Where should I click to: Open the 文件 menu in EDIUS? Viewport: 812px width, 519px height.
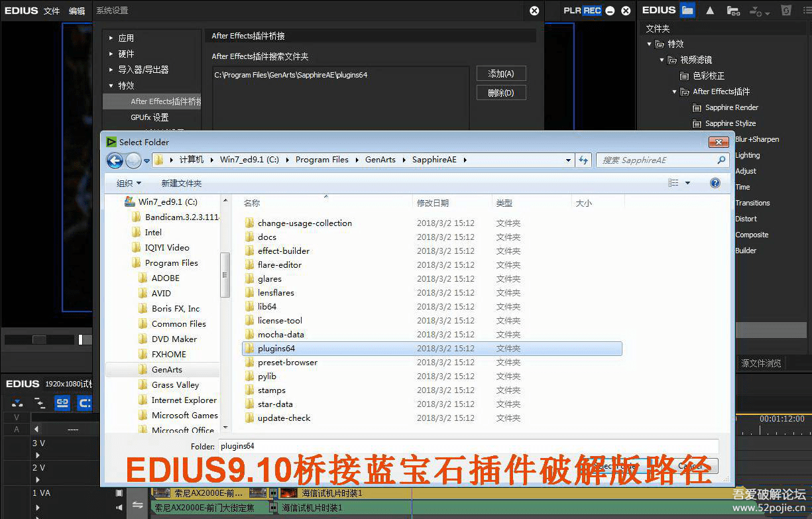click(52, 11)
